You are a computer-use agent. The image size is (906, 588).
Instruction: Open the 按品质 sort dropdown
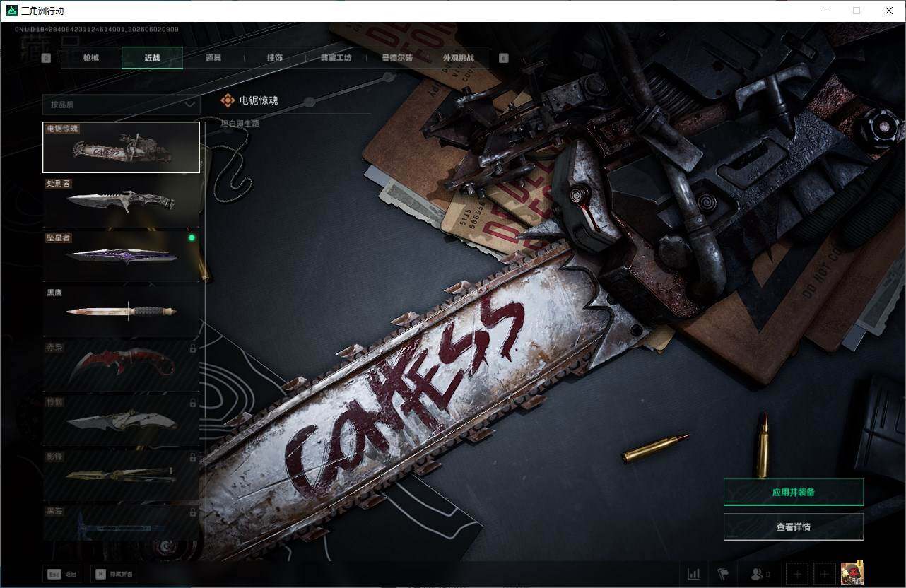[x=121, y=105]
